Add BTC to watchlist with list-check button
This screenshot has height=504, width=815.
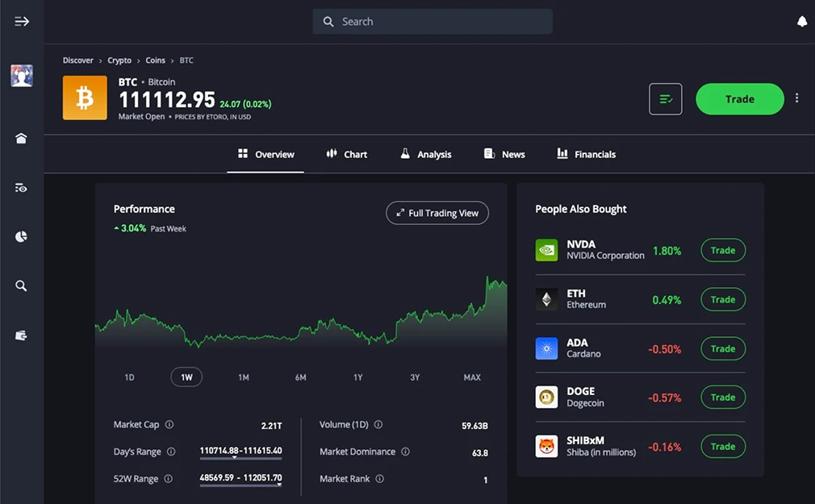coord(665,98)
